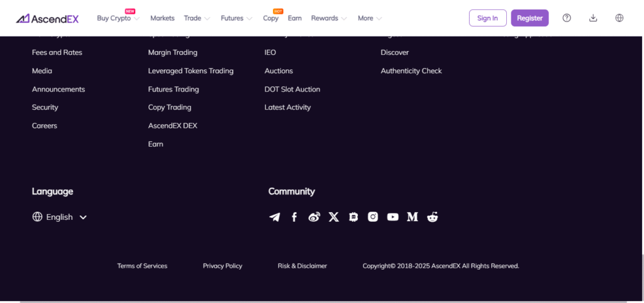Open the Weibo community icon
The width and height of the screenshot is (644, 303).
tap(314, 217)
